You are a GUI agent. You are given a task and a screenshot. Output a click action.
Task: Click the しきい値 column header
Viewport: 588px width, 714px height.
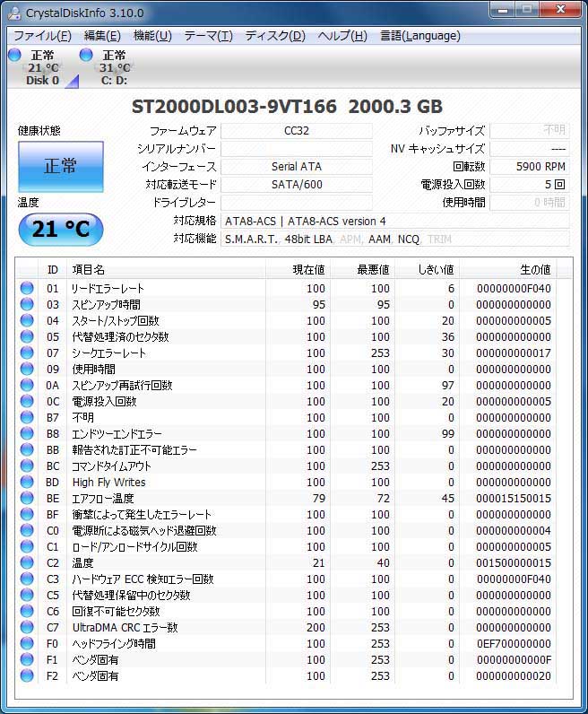[428, 270]
